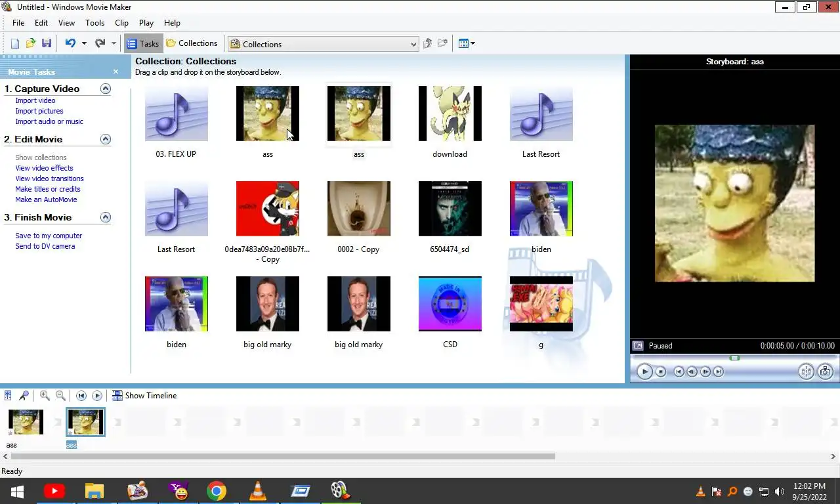840x504 pixels.
Task: Select the 0002 - Copy clip
Action: coord(359,209)
